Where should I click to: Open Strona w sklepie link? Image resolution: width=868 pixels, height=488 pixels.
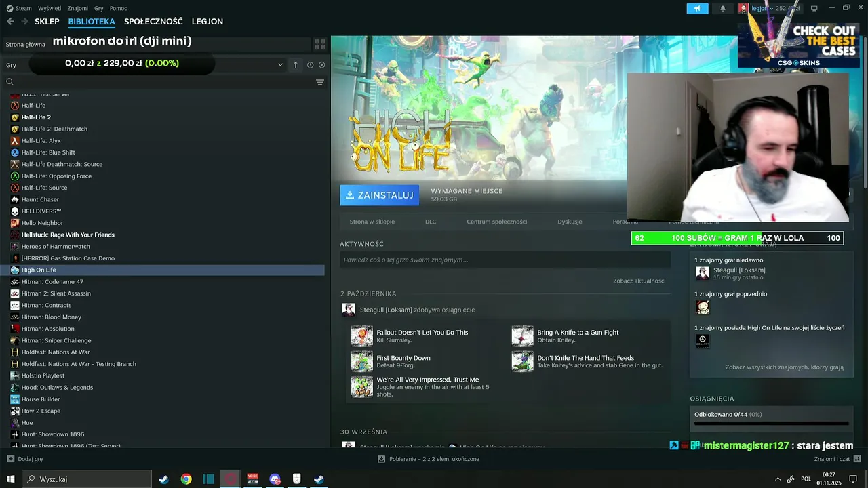tap(372, 222)
